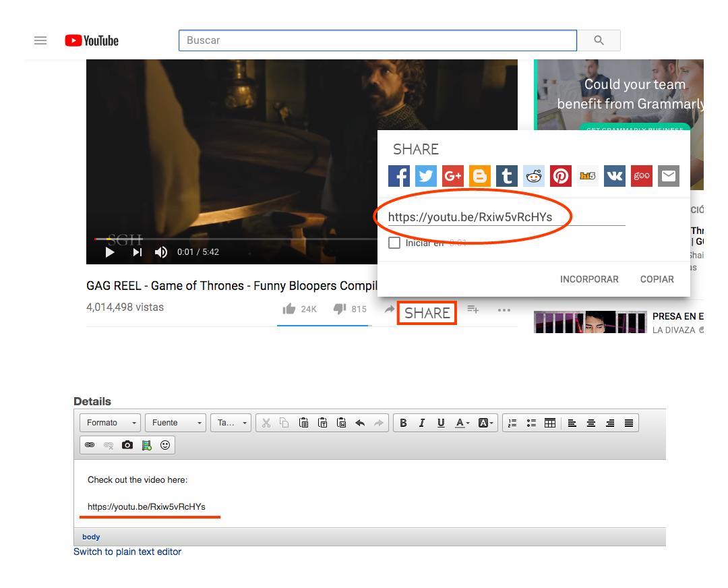Share video on Tumblr
728x588 pixels.
point(506,176)
